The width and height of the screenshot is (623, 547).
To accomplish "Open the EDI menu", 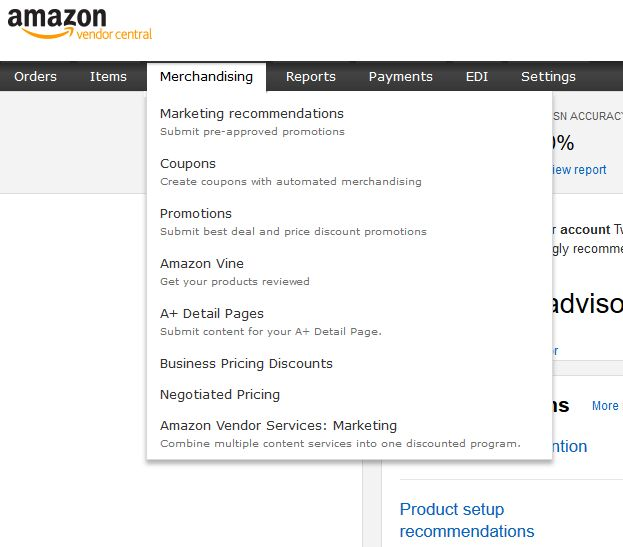I will coord(477,76).
